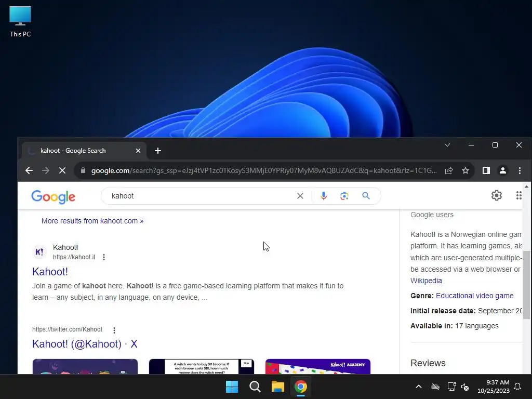Viewport: 532px width, 399px height.
Task: Click the Reviews heading
Action: click(x=428, y=363)
